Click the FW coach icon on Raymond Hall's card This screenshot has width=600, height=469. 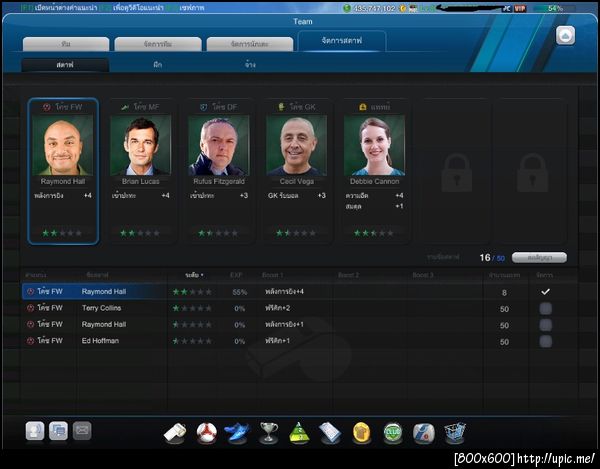[x=47, y=107]
